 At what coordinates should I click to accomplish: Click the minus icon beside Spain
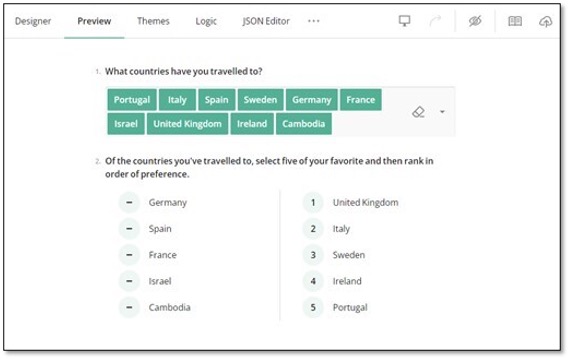point(129,229)
